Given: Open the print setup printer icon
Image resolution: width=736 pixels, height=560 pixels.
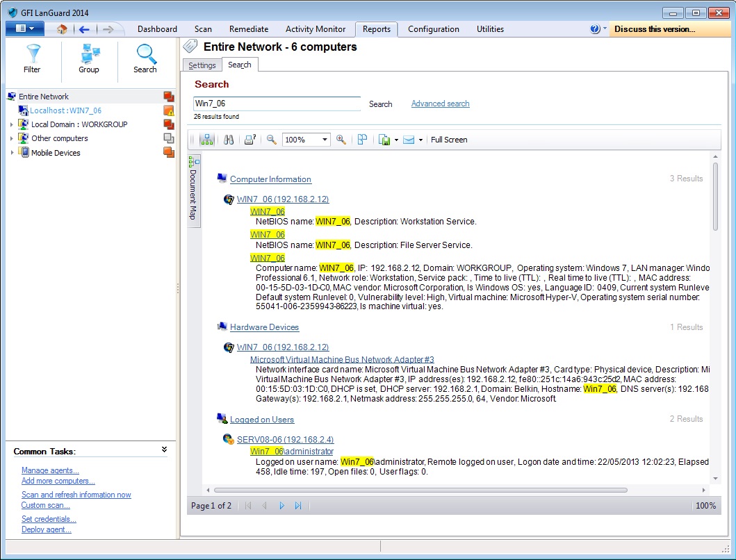Looking at the screenshot, I should [x=250, y=140].
